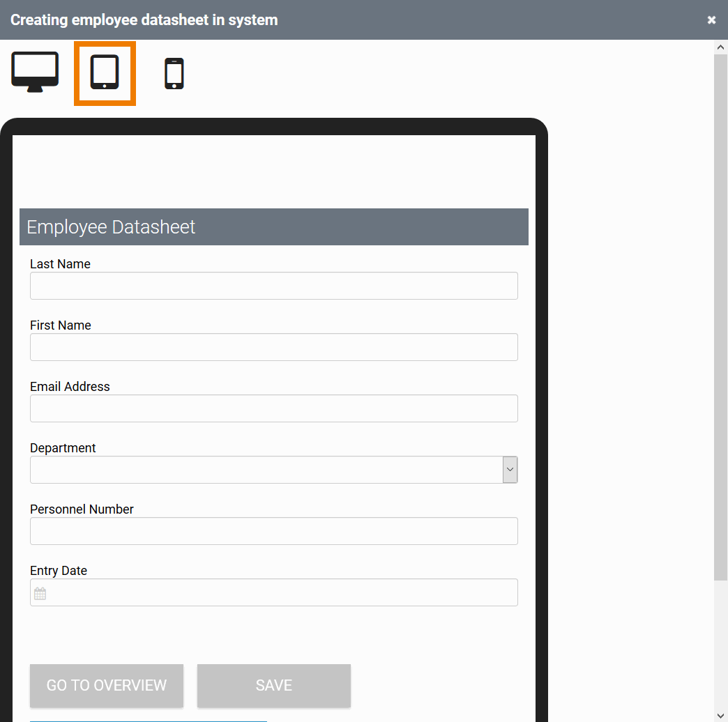Click the Entry Date label
Image resolution: width=728 pixels, height=722 pixels.
coord(59,570)
